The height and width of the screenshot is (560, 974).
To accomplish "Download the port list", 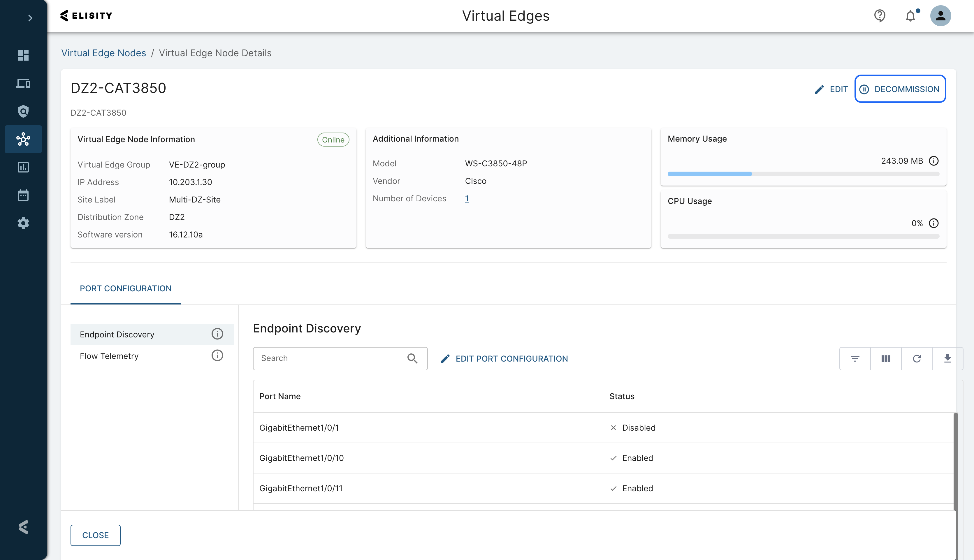I will (947, 358).
